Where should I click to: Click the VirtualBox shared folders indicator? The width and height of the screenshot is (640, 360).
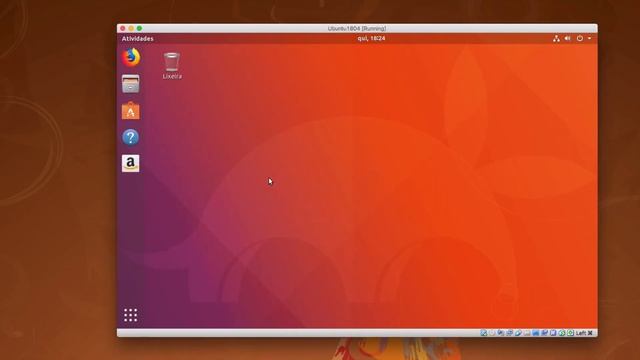tap(527, 333)
